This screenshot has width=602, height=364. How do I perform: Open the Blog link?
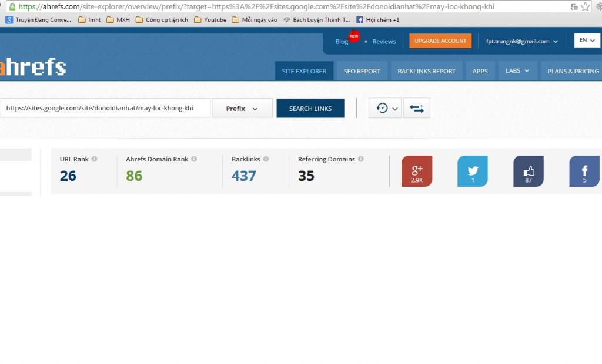(342, 42)
